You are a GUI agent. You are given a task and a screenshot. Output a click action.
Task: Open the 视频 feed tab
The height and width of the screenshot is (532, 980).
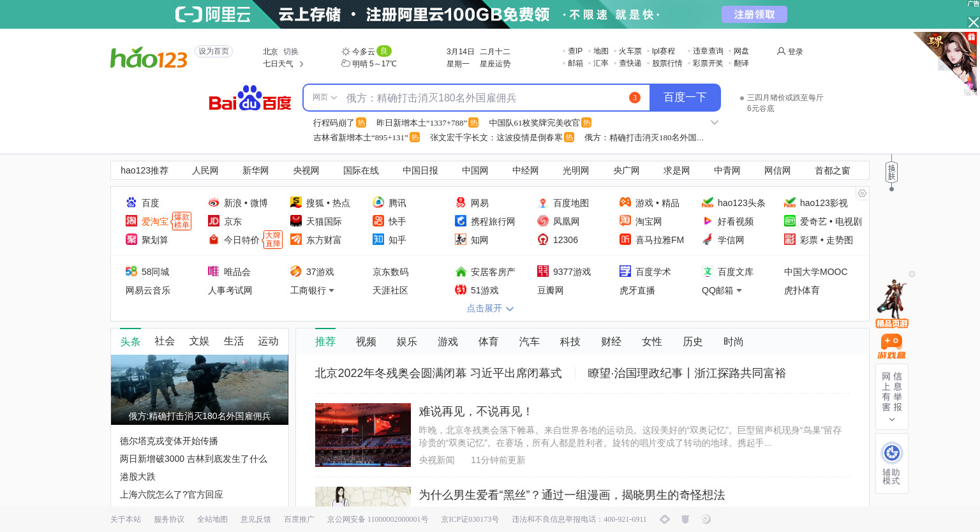[x=366, y=342]
